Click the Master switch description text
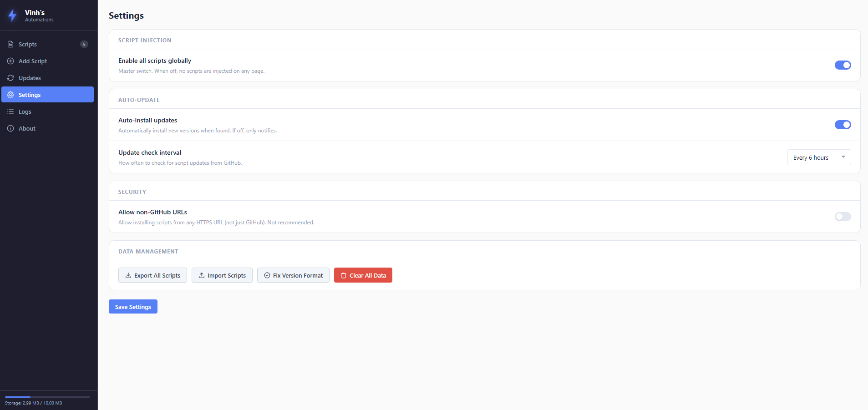The width and height of the screenshot is (868, 410). [x=191, y=71]
